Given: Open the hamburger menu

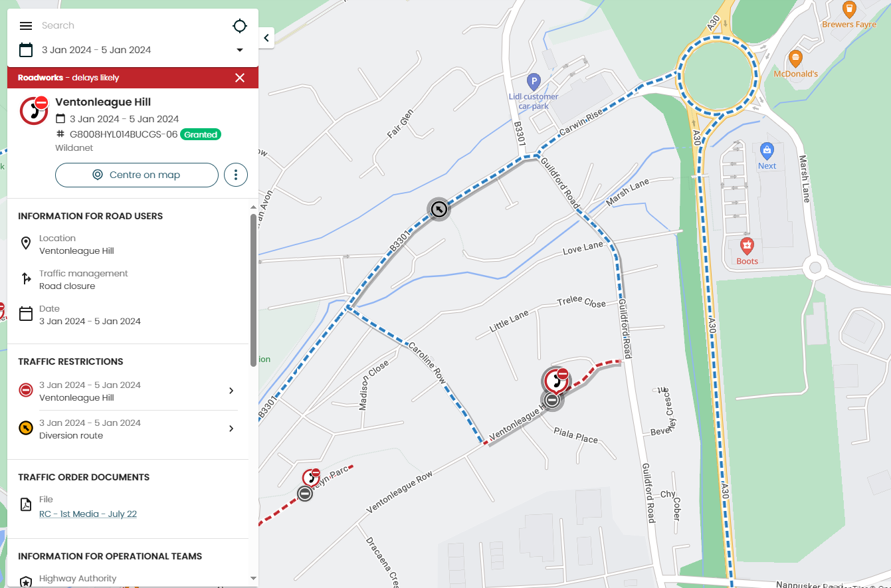Looking at the screenshot, I should tap(26, 26).
